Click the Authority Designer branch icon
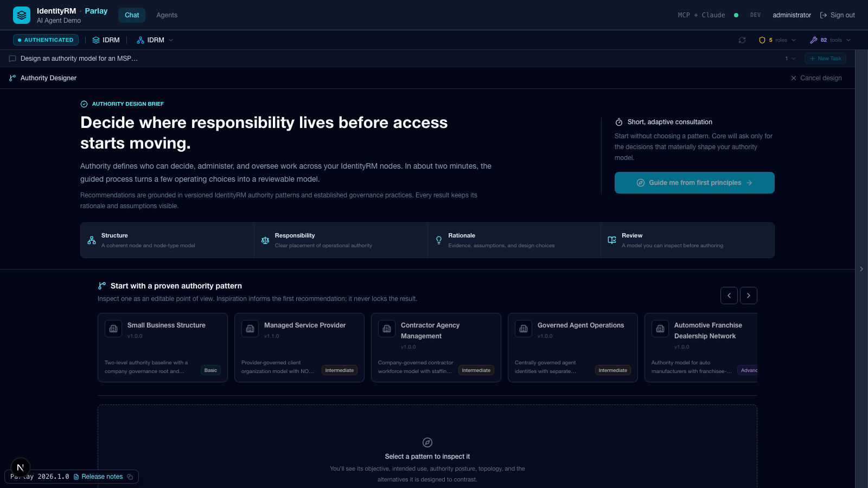Screen dimensions: 868x488 tap(12, 78)
